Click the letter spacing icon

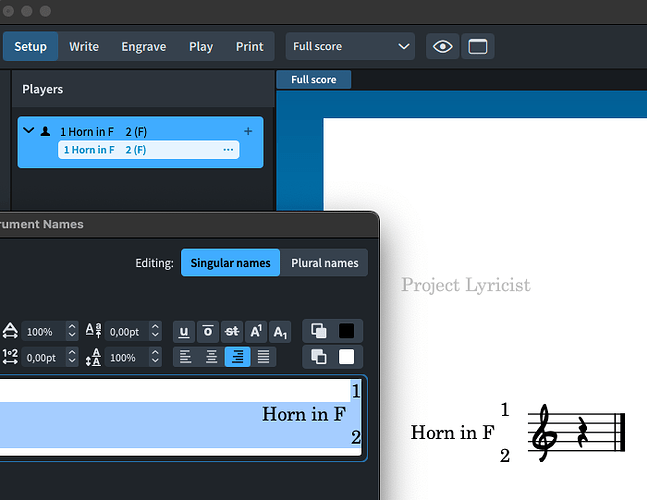[x=10, y=357]
